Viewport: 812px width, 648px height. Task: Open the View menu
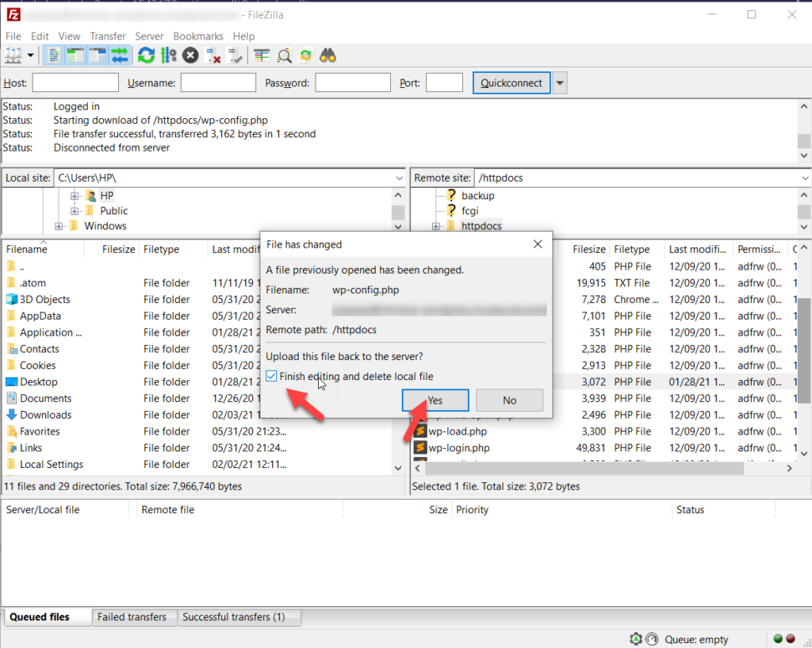click(x=69, y=36)
